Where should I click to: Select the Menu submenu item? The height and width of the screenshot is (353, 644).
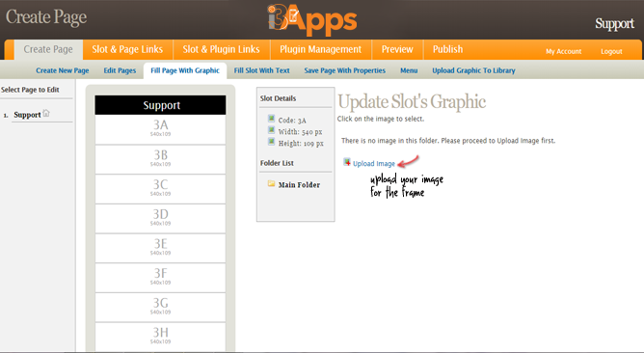click(x=409, y=70)
